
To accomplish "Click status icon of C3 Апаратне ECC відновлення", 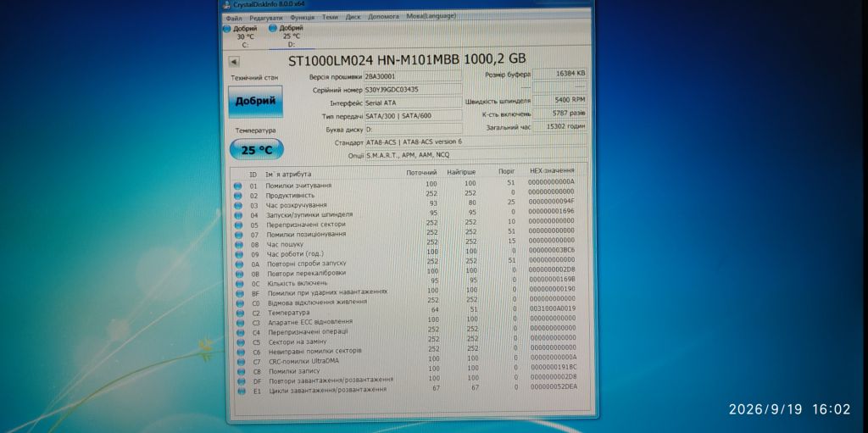I will [240, 322].
